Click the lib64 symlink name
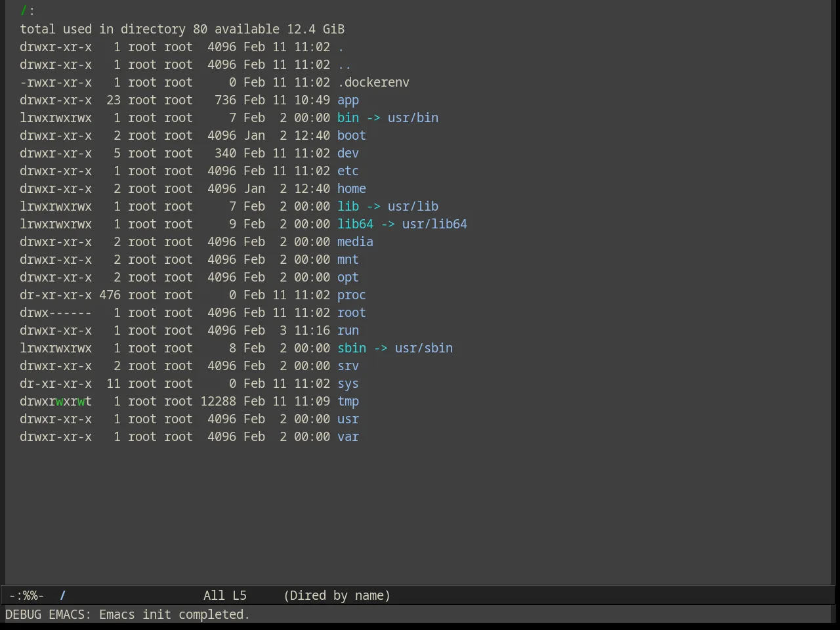 (355, 224)
